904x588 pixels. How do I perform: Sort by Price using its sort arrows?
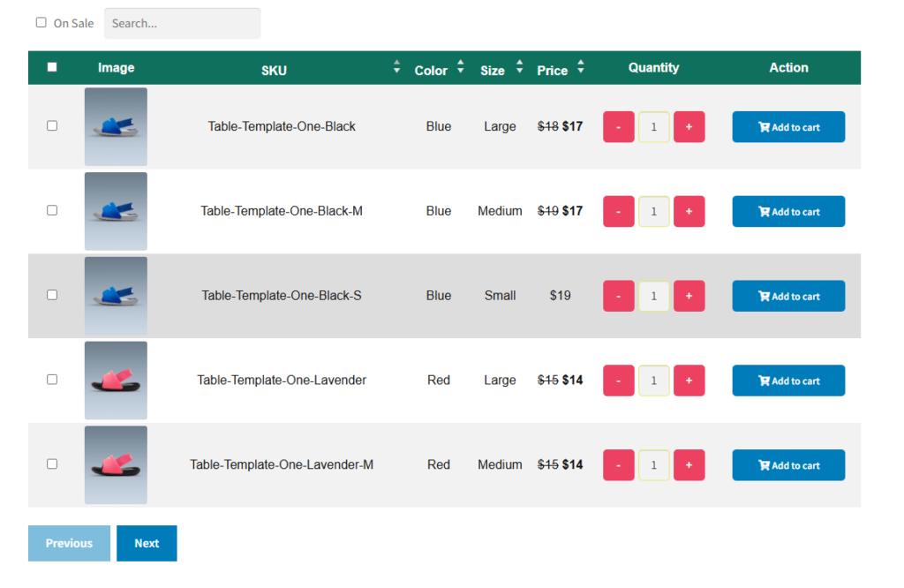(580, 67)
